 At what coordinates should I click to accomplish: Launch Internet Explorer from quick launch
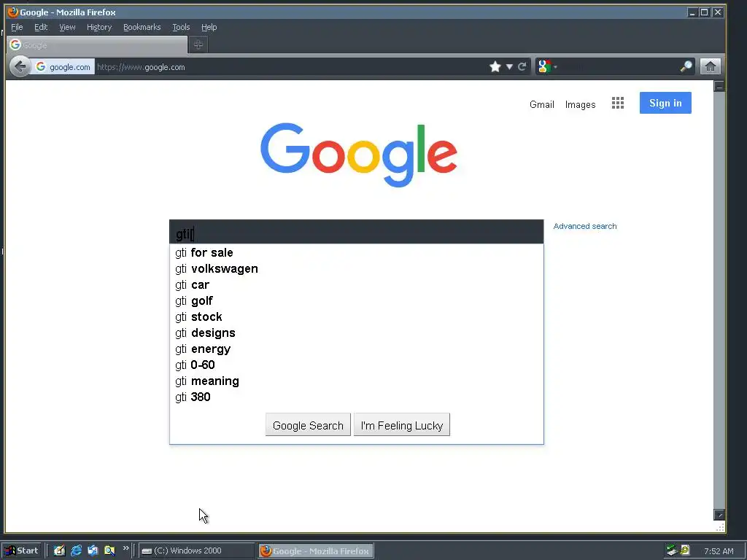[76, 551]
